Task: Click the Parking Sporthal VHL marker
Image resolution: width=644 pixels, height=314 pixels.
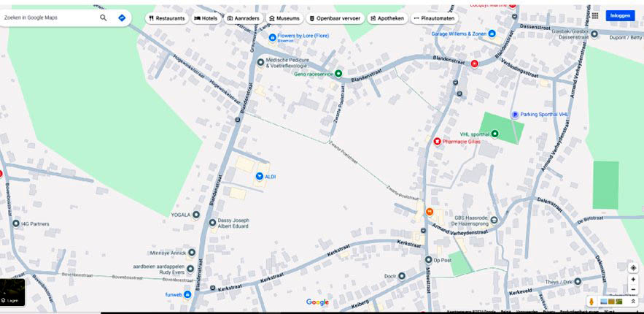Action: coord(514,115)
